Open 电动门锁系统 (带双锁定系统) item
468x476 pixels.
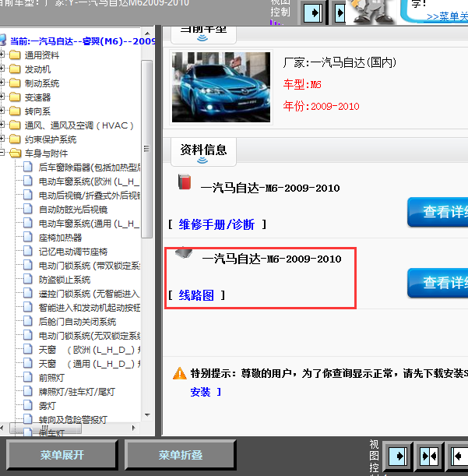90,266
